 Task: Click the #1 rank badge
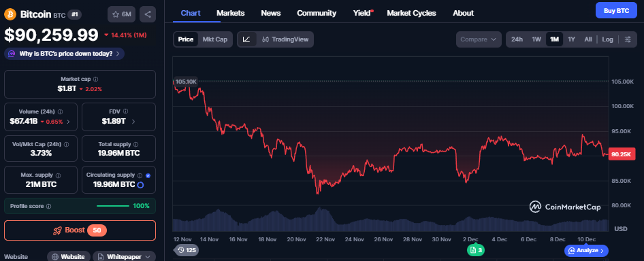click(x=74, y=15)
